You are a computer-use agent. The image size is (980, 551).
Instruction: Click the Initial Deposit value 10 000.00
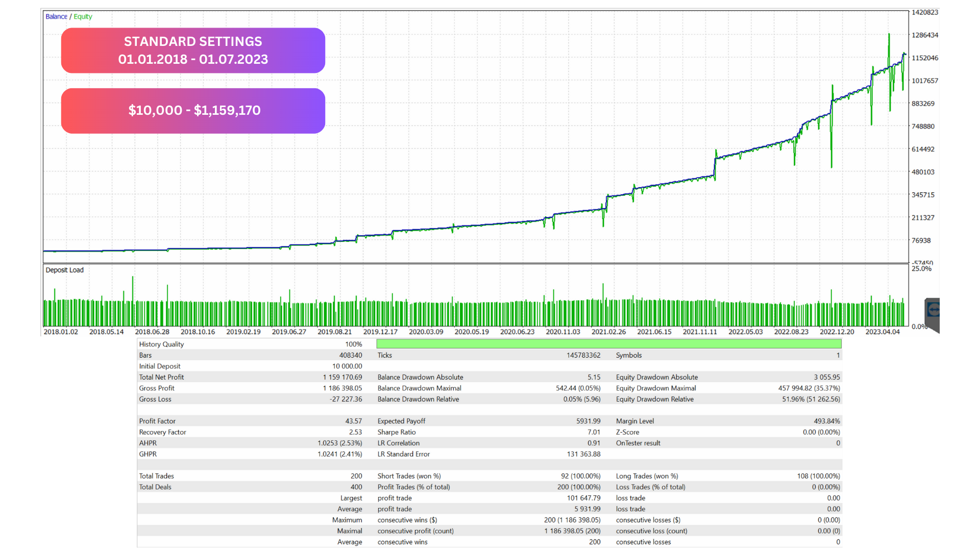347,366
